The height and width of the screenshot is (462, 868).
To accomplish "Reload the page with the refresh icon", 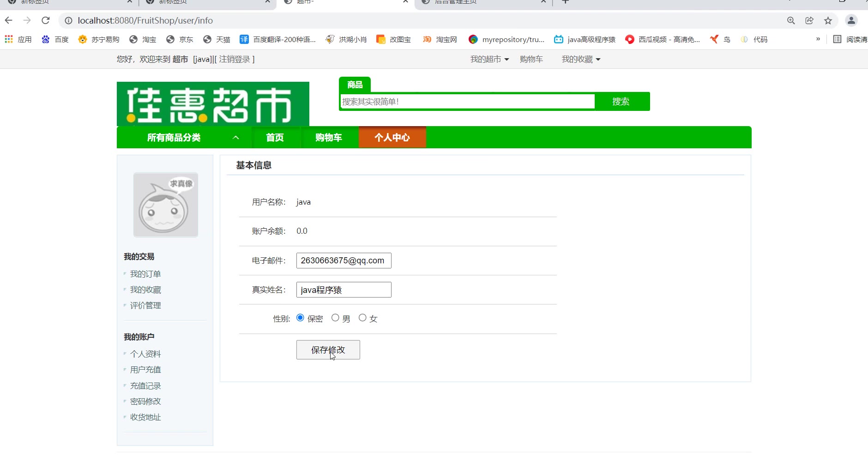I will pyautogui.click(x=45, y=20).
